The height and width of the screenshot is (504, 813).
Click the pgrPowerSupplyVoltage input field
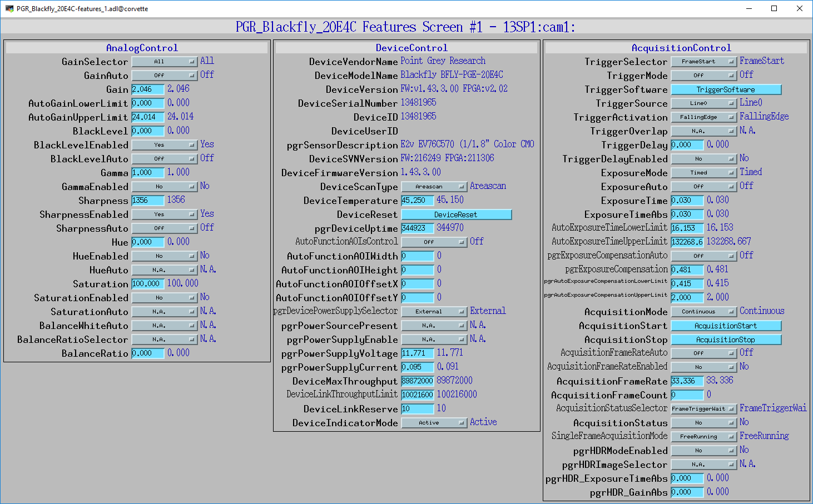[418, 353]
